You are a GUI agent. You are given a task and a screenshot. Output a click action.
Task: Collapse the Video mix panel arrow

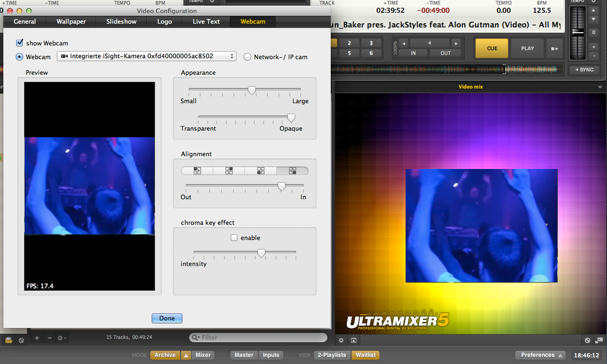click(x=600, y=87)
